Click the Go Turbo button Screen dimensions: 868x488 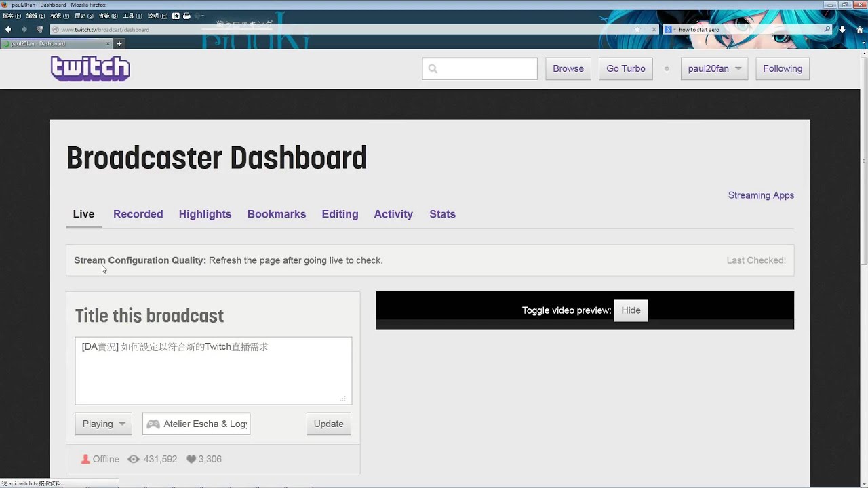pyautogui.click(x=626, y=68)
